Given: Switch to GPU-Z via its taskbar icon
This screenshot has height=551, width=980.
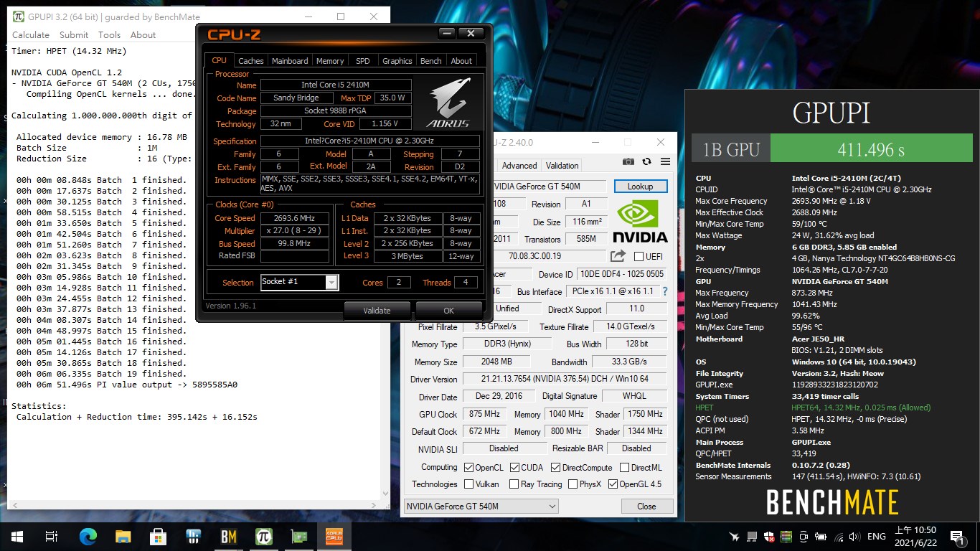Looking at the screenshot, I should coord(298,536).
